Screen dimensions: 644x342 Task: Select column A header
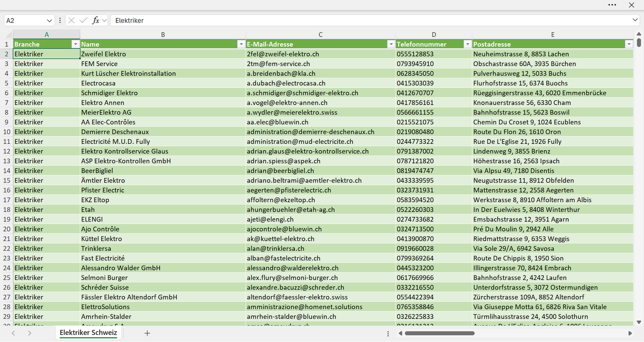(x=46, y=34)
